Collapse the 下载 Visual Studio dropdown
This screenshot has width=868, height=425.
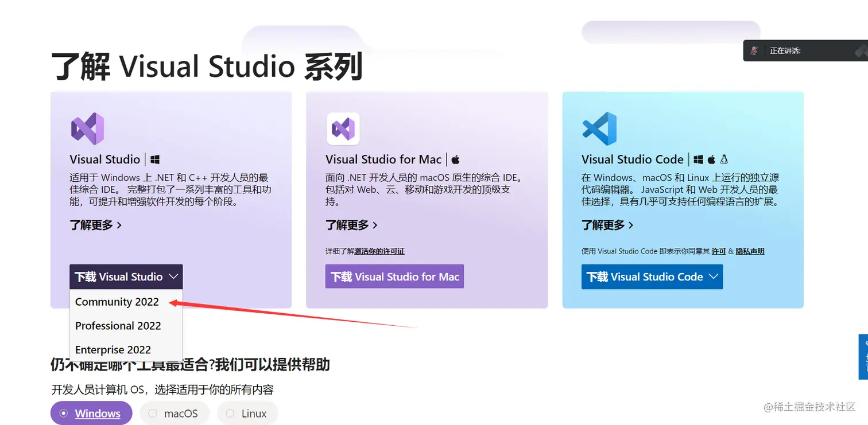126,276
